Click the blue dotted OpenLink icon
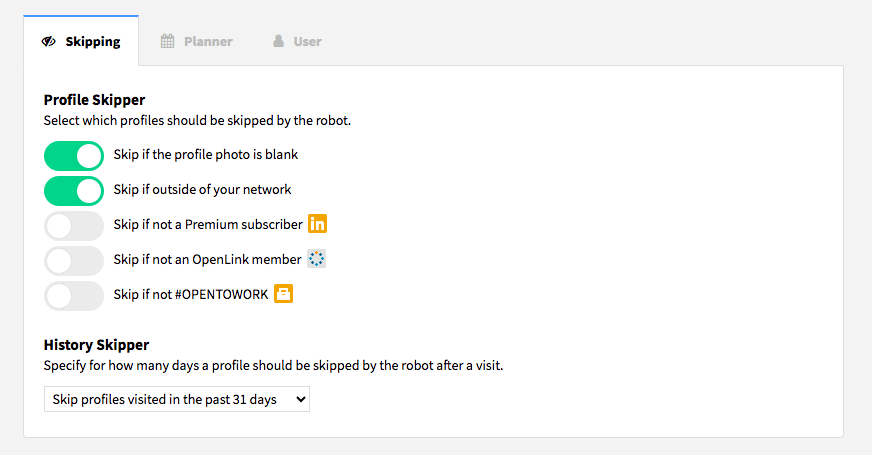 pyautogui.click(x=316, y=259)
